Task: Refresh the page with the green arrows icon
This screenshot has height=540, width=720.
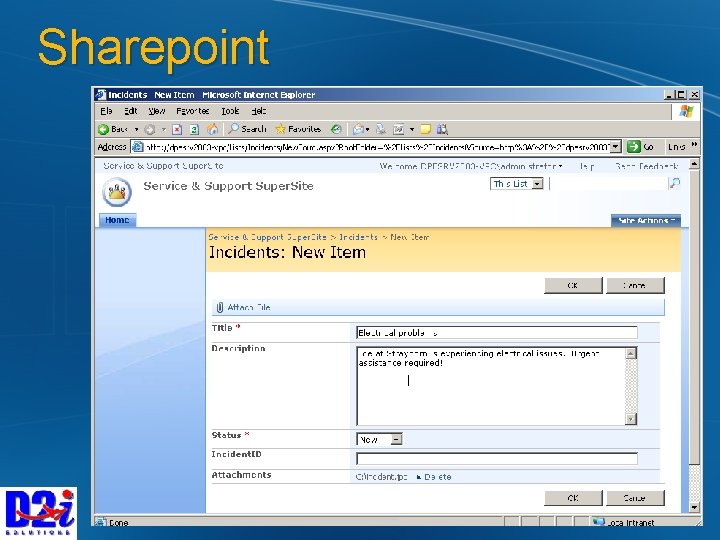Action: [x=194, y=129]
